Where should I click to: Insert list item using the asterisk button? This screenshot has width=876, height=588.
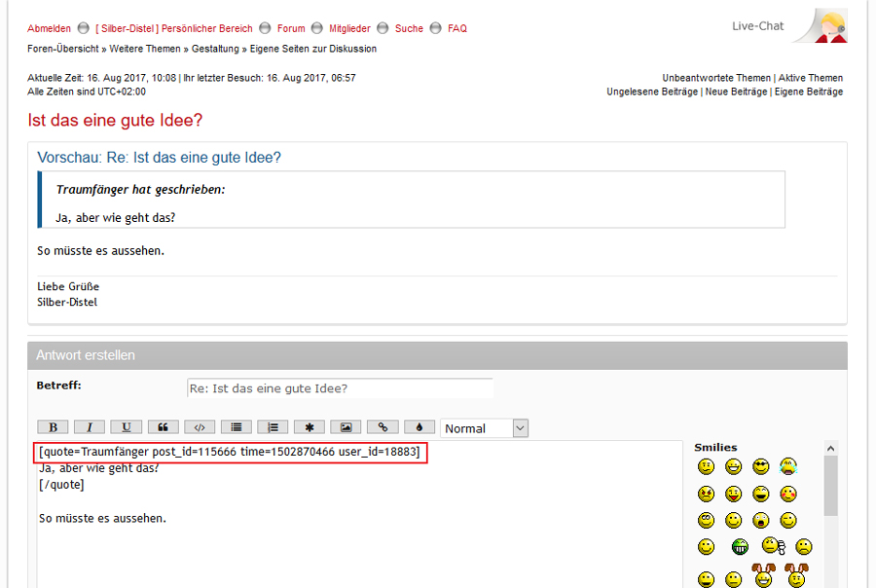tap(310, 427)
